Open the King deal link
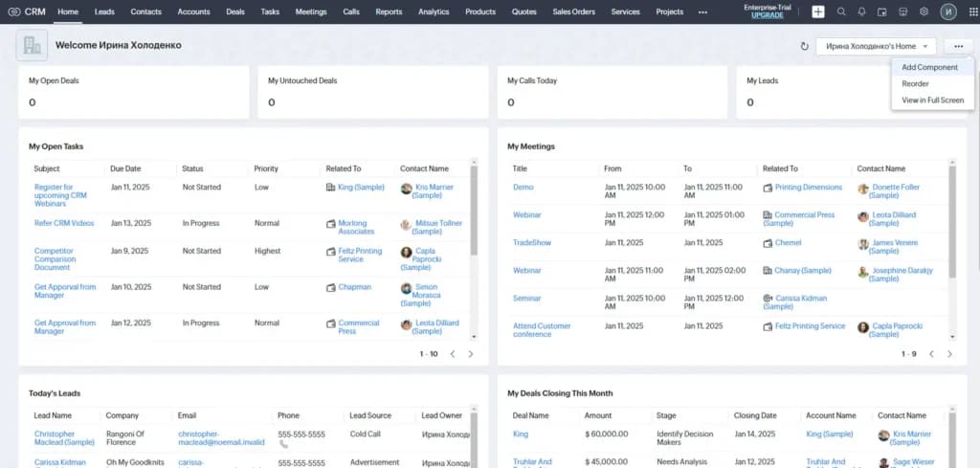Screen dimensions: 980x468 click(x=520, y=434)
